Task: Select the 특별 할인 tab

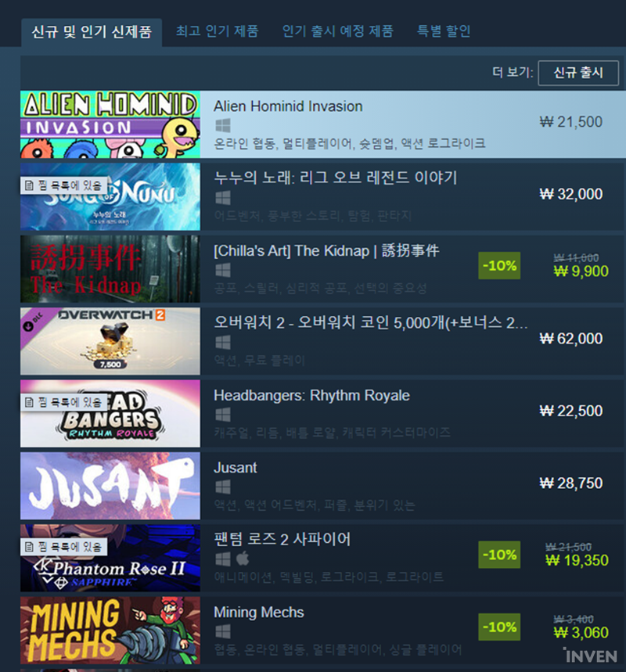Action: pyautogui.click(x=444, y=31)
